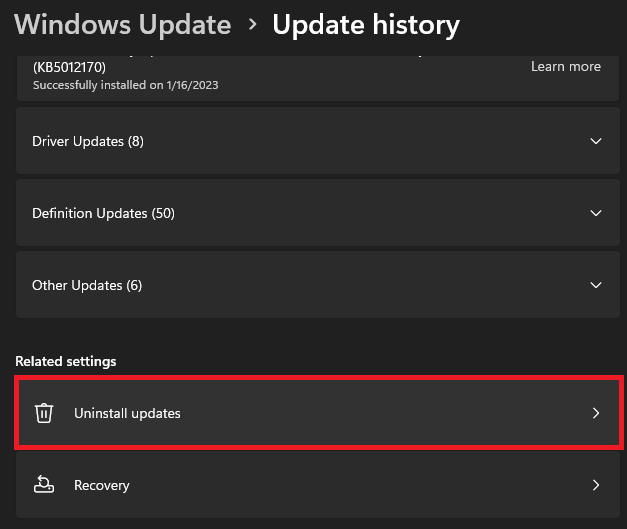Go back to Windows Update breadcrumb
This screenshot has width=627, height=529.
(122, 24)
